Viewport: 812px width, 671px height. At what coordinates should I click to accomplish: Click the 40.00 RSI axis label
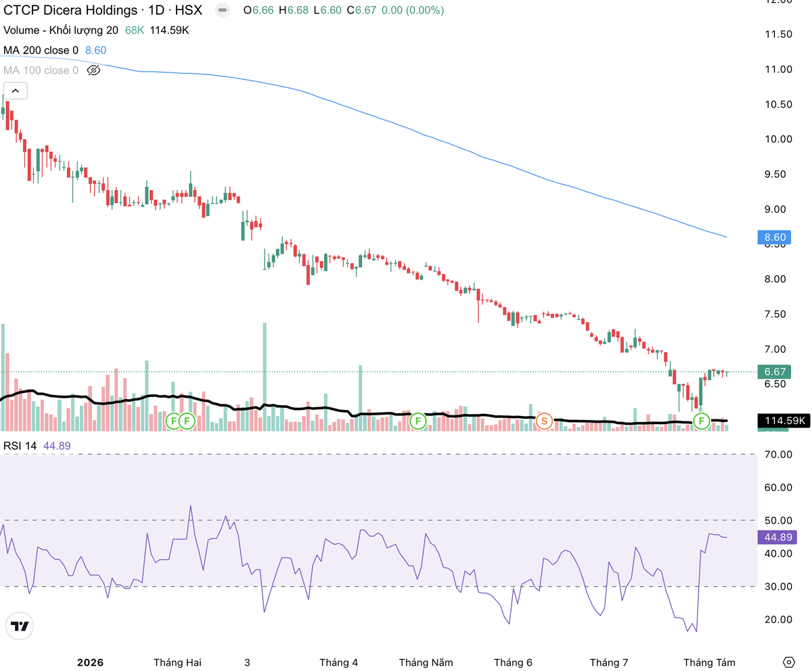(779, 553)
